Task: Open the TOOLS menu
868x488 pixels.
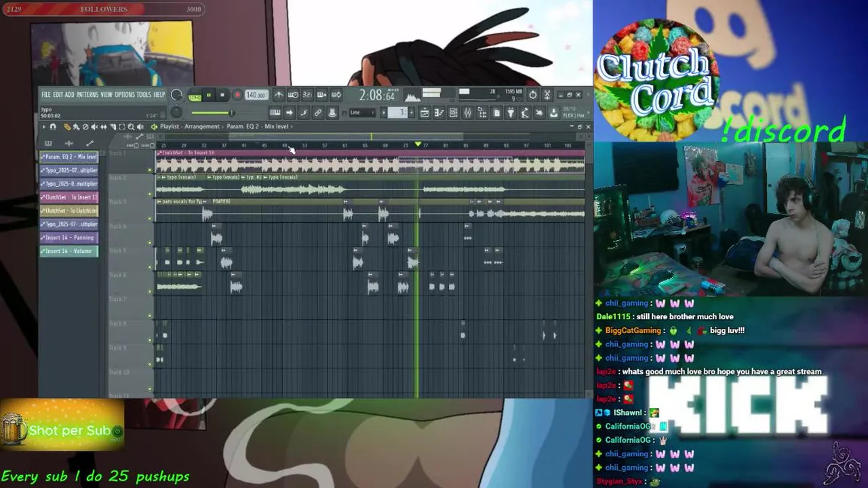Action: 144,95
